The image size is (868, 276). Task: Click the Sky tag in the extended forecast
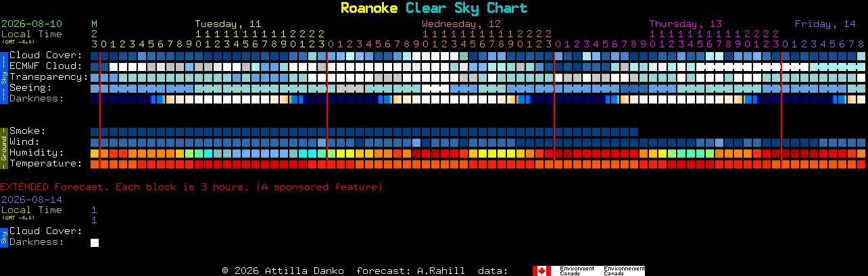3,237
